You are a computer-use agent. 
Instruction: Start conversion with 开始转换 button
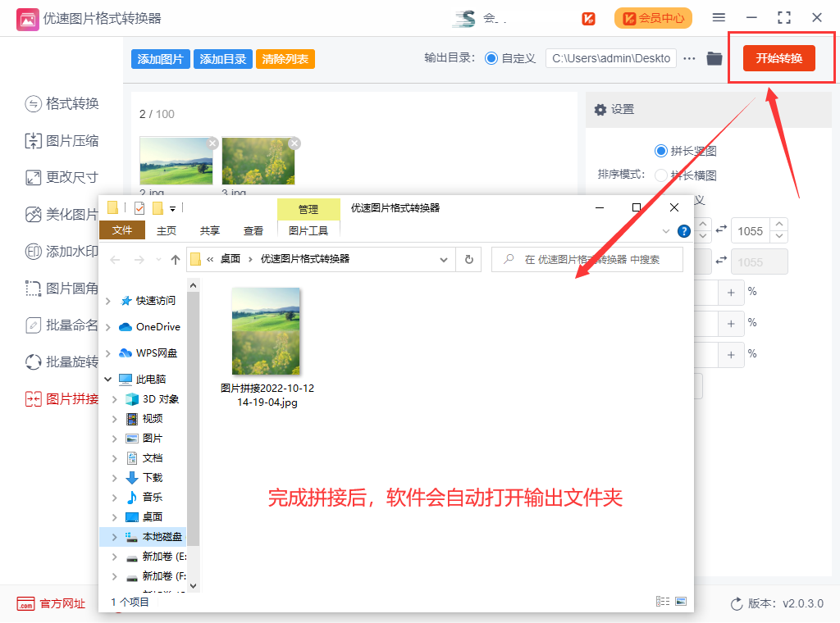[778, 58]
